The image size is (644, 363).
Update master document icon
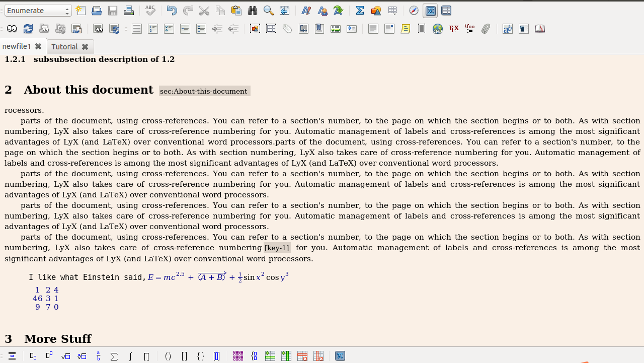pyautogui.click(x=60, y=29)
